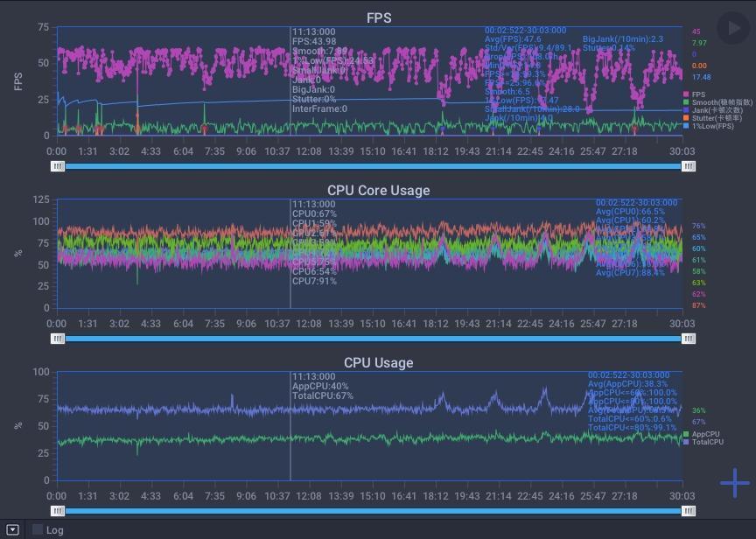The height and width of the screenshot is (539, 756).
Task: Enable the Log checkbox
Action: point(38,529)
